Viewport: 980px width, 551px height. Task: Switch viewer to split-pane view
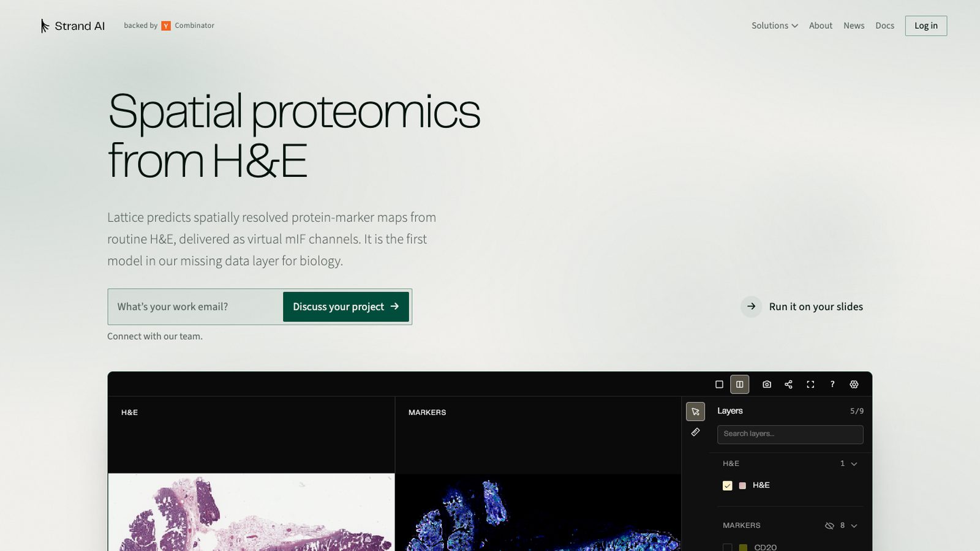coord(739,384)
